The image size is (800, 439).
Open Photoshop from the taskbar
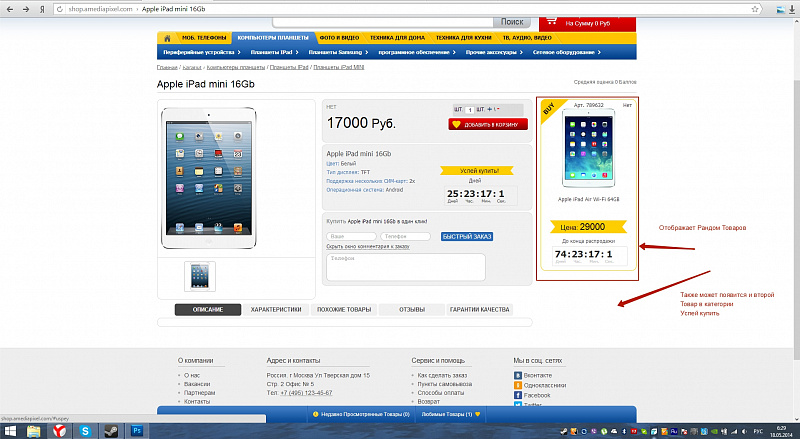click(137, 431)
